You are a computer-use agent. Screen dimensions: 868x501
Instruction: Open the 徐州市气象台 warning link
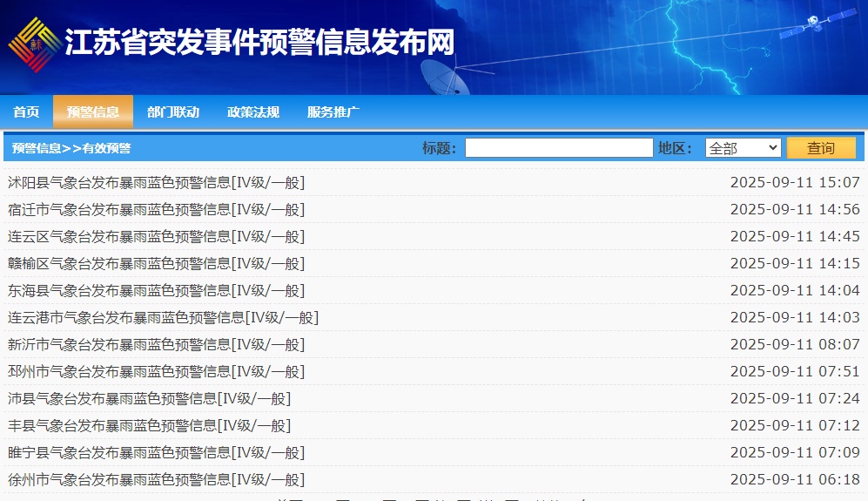click(x=156, y=479)
